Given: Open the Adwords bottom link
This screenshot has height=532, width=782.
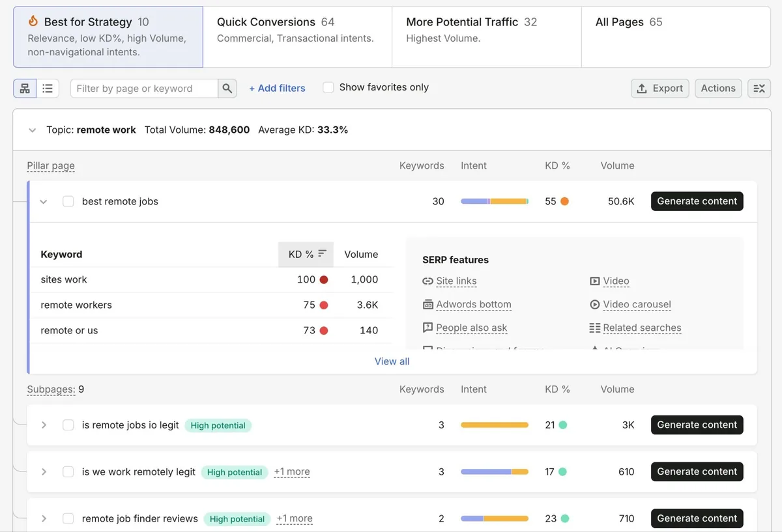Looking at the screenshot, I should [x=474, y=304].
